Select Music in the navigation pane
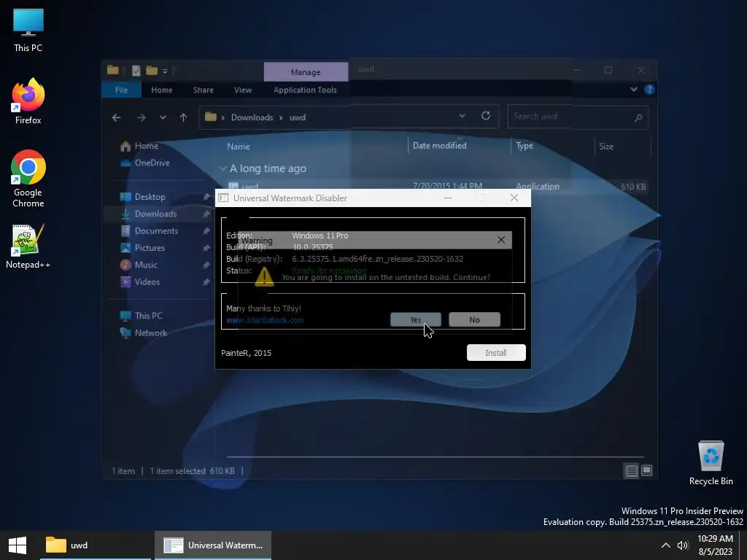The image size is (747, 560). click(x=145, y=265)
